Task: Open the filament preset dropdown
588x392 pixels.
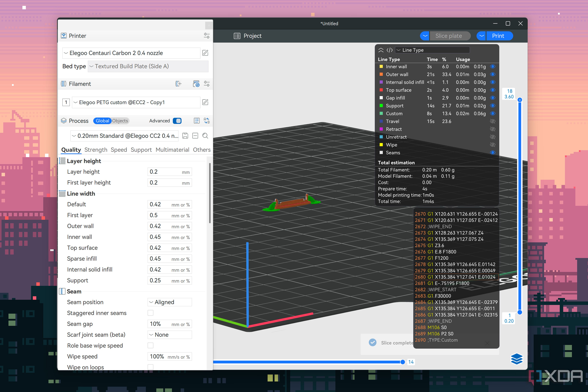Action: (136, 102)
